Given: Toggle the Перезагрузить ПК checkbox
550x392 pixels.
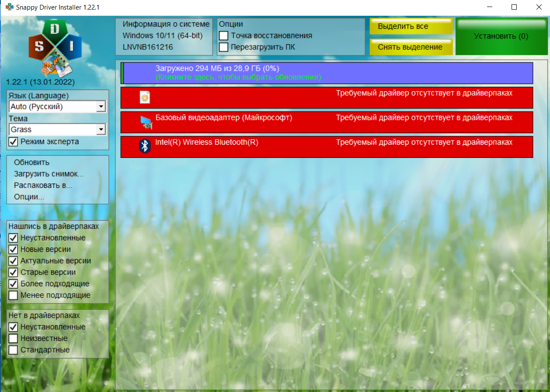Looking at the screenshot, I should pyautogui.click(x=224, y=47).
